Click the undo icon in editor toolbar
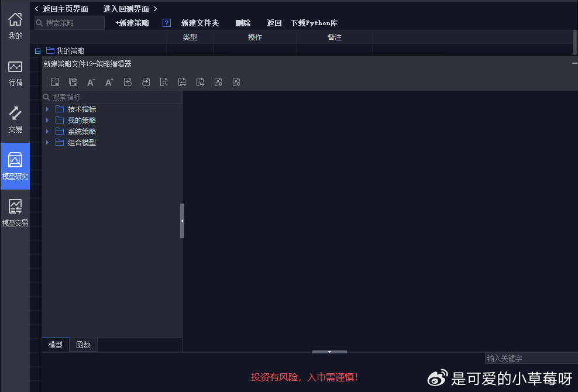 [128, 82]
